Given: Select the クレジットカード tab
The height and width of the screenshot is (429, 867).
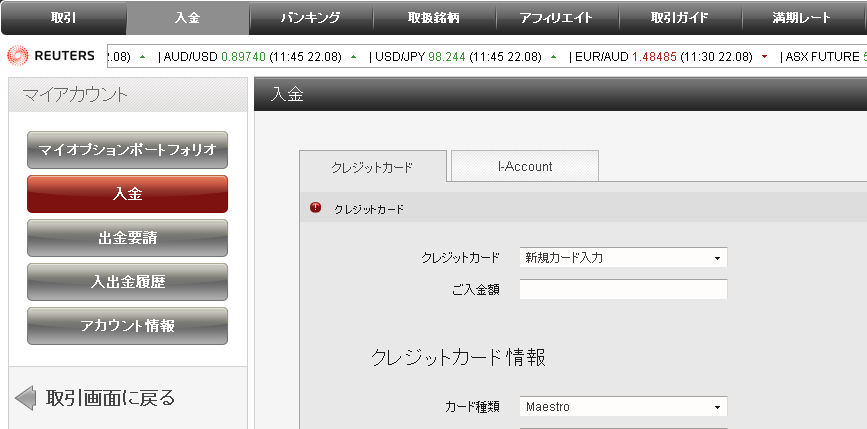Looking at the screenshot, I should pyautogui.click(x=372, y=167).
